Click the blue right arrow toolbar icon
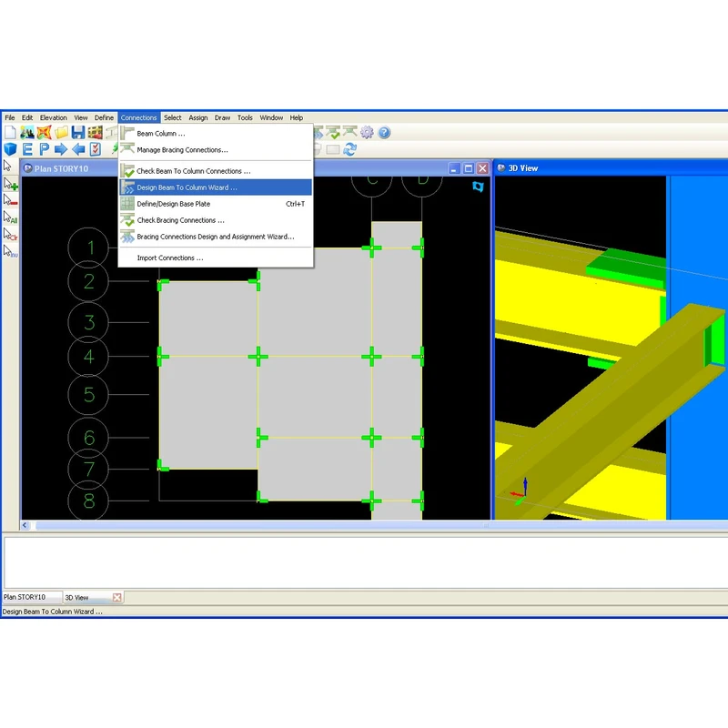Image resolution: width=728 pixels, height=728 pixels. tap(61, 149)
